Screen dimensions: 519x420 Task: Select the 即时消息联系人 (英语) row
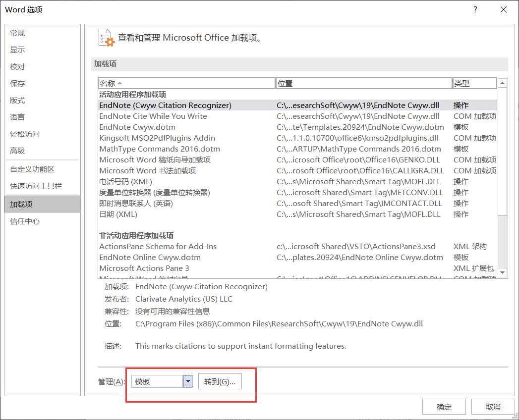(x=297, y=204)
